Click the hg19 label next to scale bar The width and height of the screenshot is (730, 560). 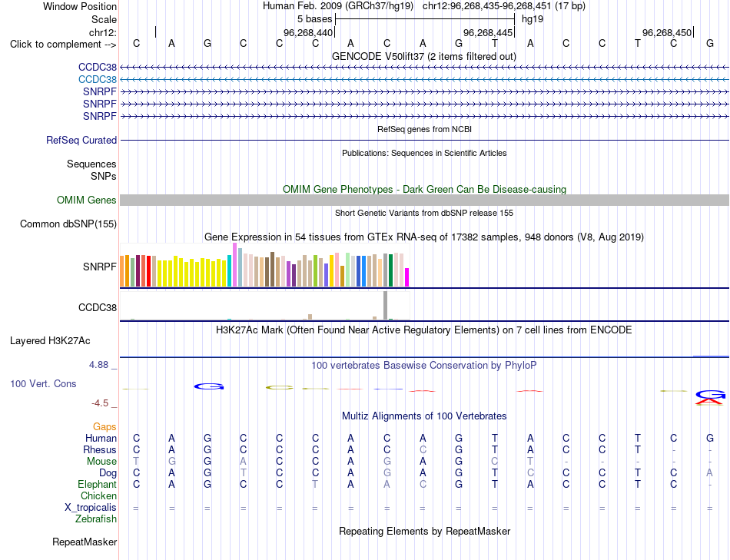[533, 19]
